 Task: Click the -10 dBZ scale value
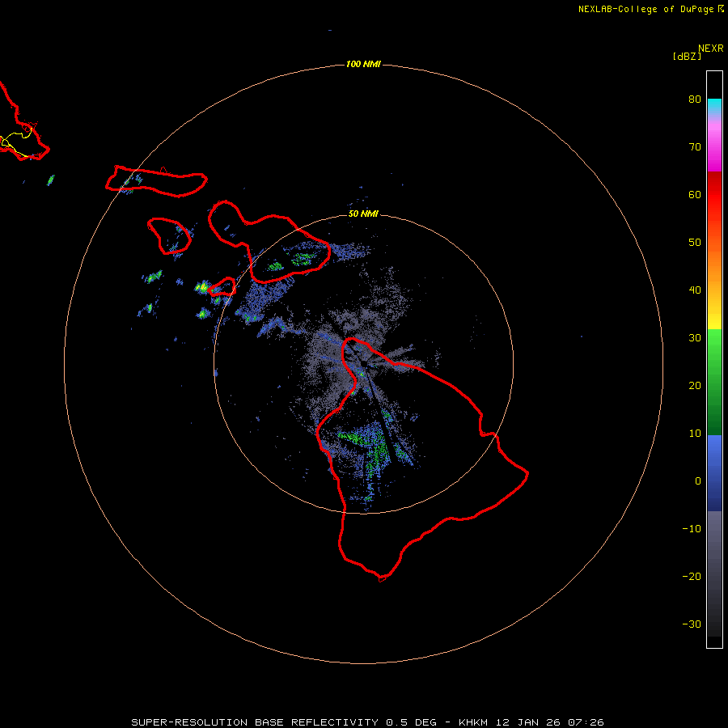692,529
